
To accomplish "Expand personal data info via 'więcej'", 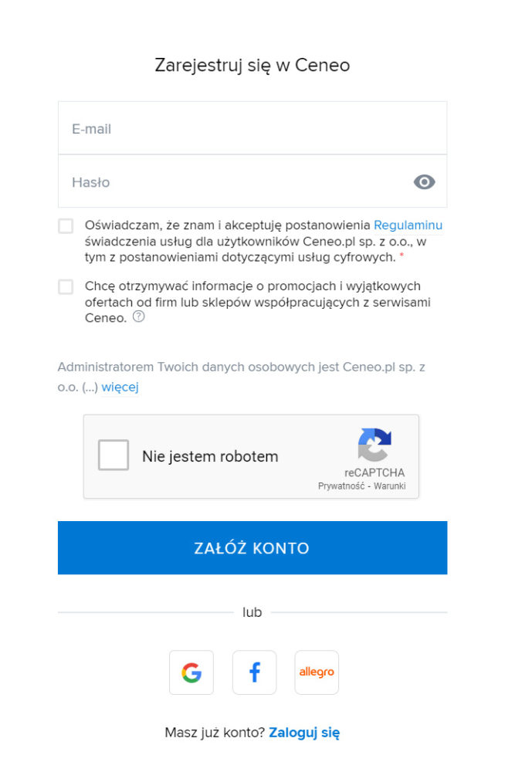I will pos(120,387).
